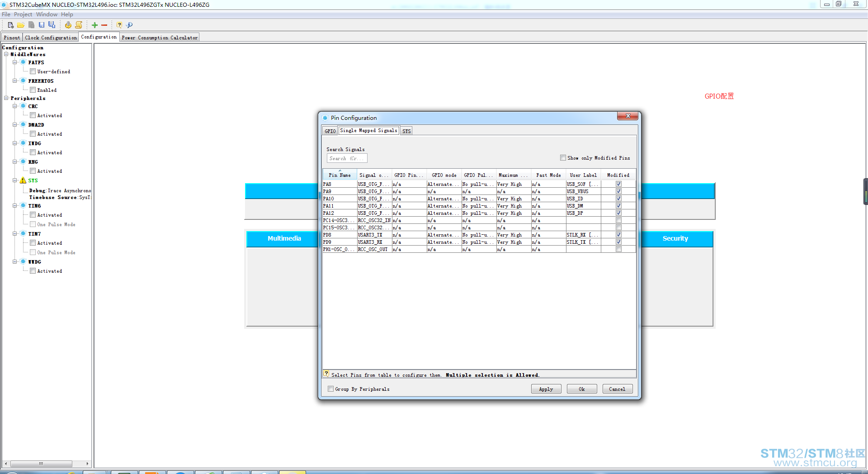Image resolution: width=868 pixels, height=474 pixels.
Task: Activate the CRC peripheral checkbox
Action: point(33,115)
